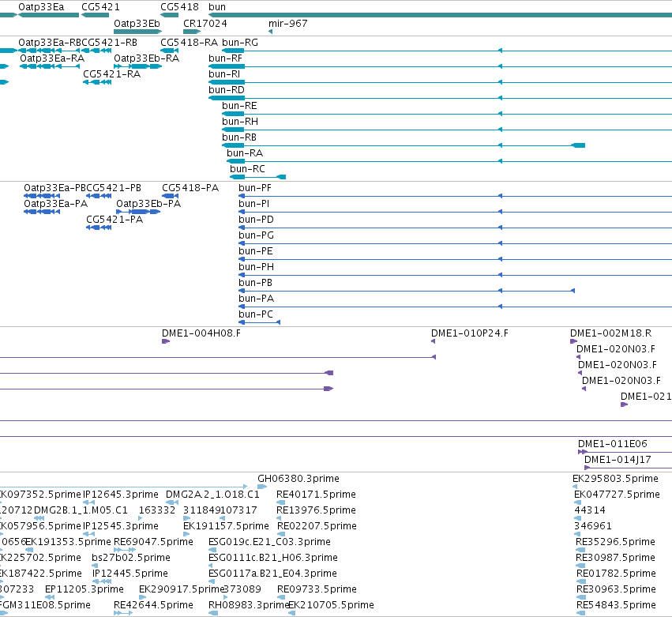This screenshot has width=672, height=617.
Task: Click protein label bun-PE
Action: [255, 252]
